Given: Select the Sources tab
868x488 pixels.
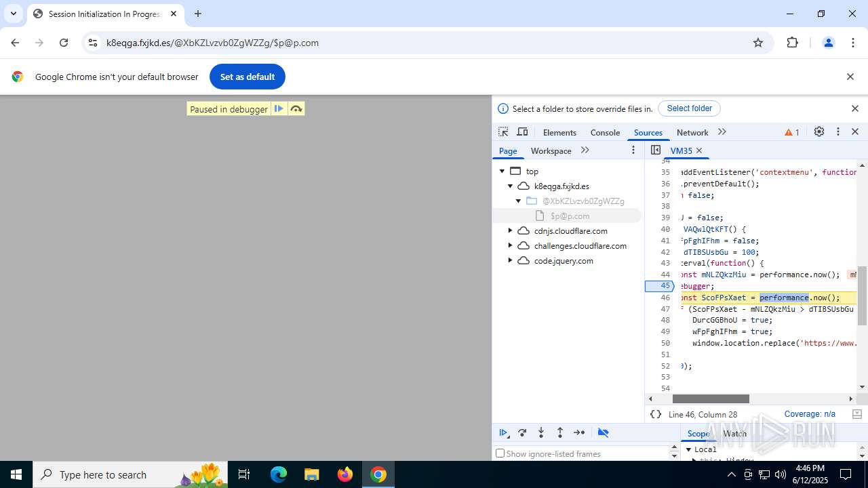Looking at the screenshot, I should pyautogui.click(x=648, y=132).
